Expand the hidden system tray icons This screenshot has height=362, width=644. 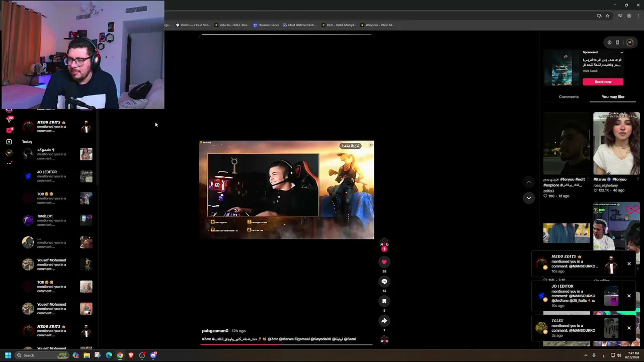click(x=586, y=355)
